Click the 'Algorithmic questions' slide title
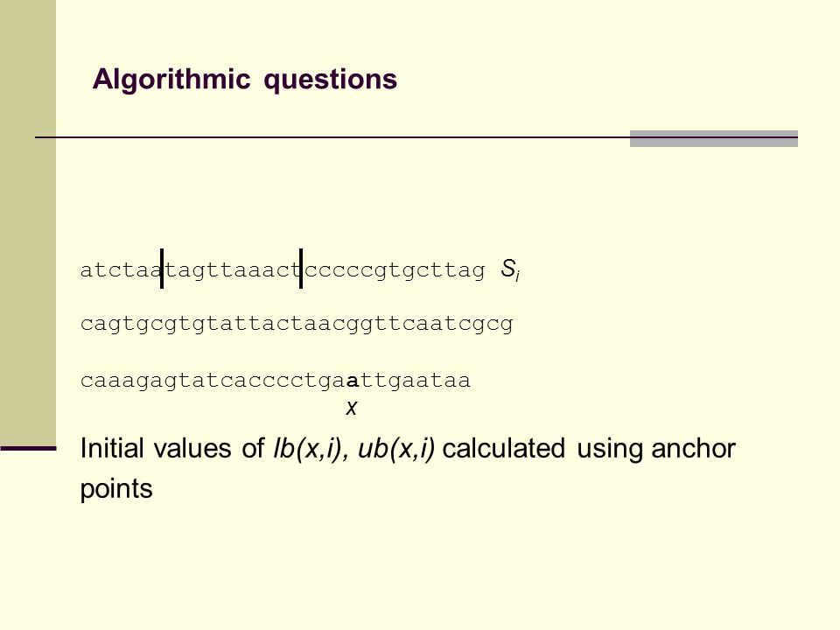 245,80
